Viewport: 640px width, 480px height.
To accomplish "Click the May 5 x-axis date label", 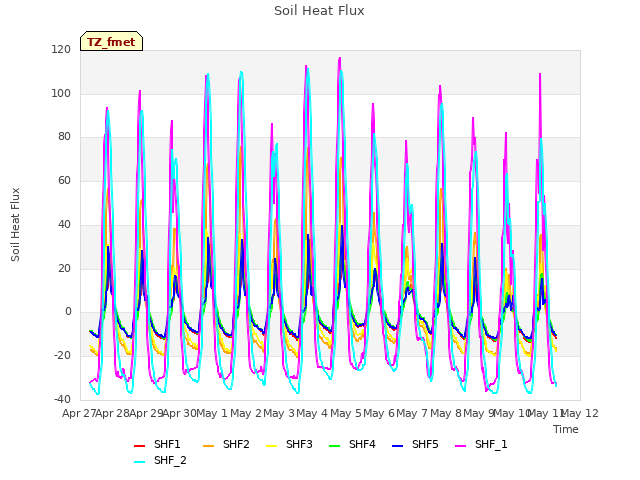I will tap(346, 413).
